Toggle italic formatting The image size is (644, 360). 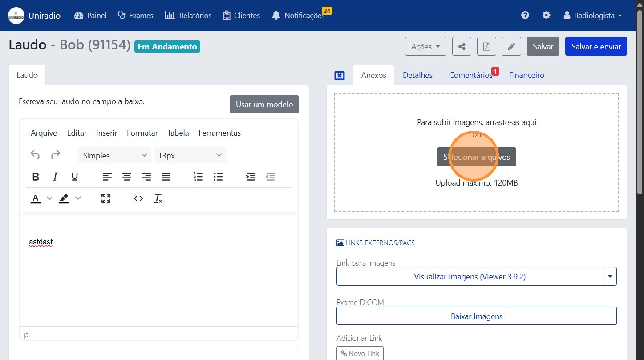click(55, 177)
